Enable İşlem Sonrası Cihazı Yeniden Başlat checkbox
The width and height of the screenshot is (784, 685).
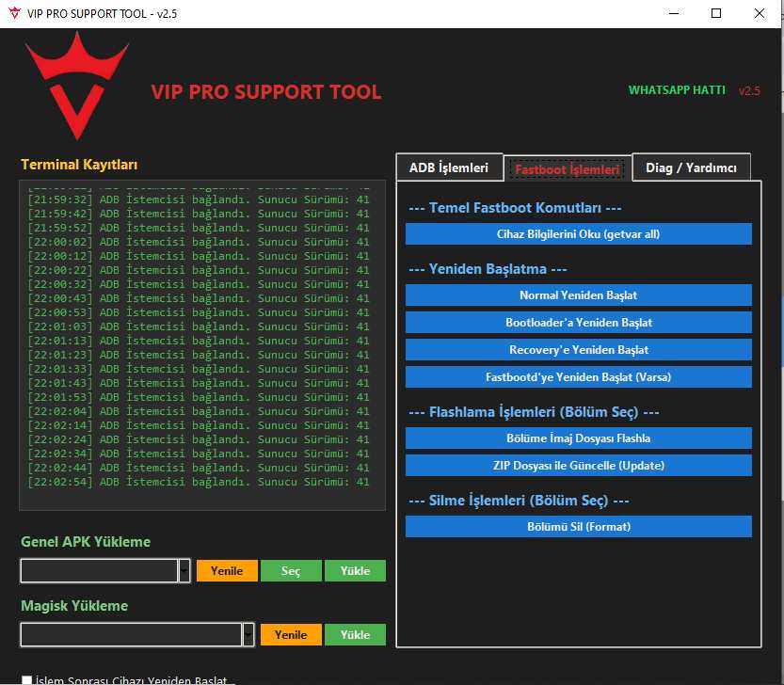point(27,680)
